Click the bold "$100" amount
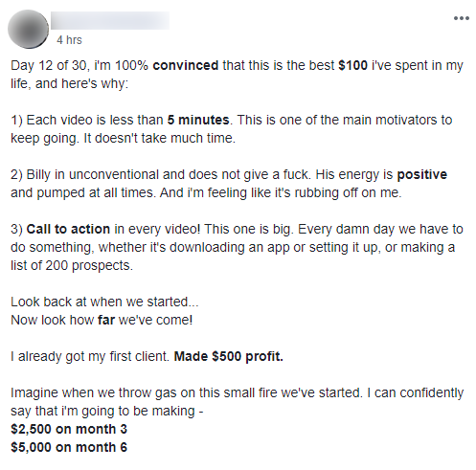 (352, 65)
